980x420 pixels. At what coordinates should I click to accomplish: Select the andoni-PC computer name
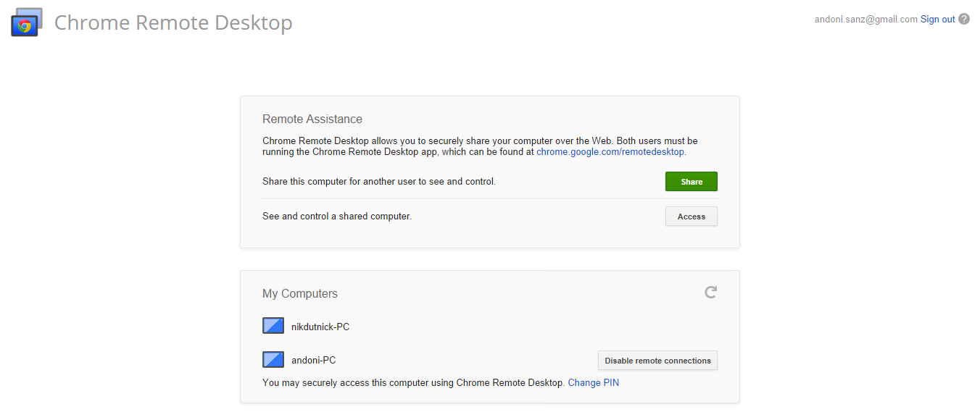coord(313,360)
